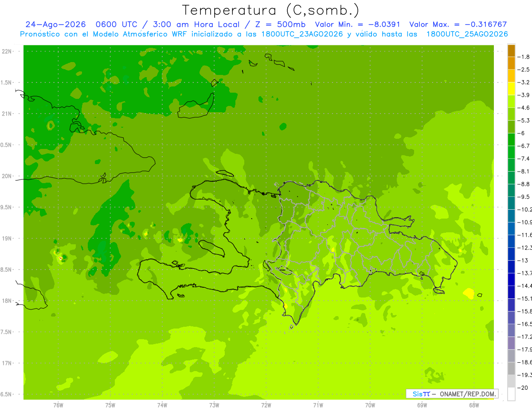Image resolution: width=532 pixels, height=411 pixels.
Task: Click the "72W" longitude label
Action: pos(266,405)
